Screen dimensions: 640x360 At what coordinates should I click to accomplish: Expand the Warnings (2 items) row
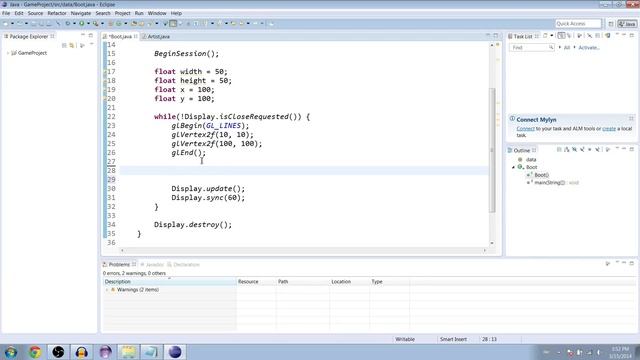107,290
